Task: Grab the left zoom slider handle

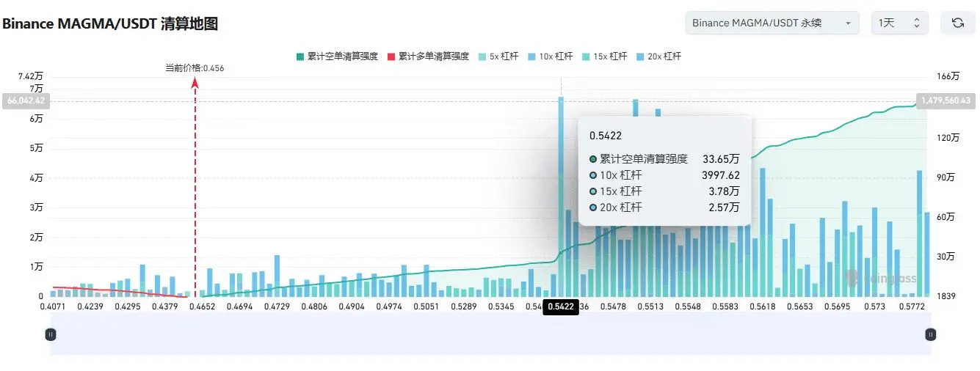Action: pyautogui.click(x=51, y=334)
